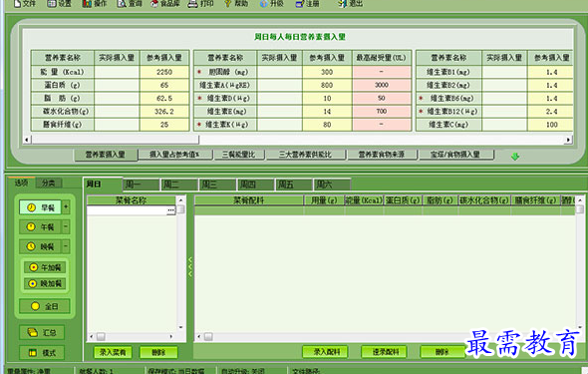The width and height of the screenshot is (588, 374).
Task: Switch to the 三大营养素供能比 tab
Action: 305,155
